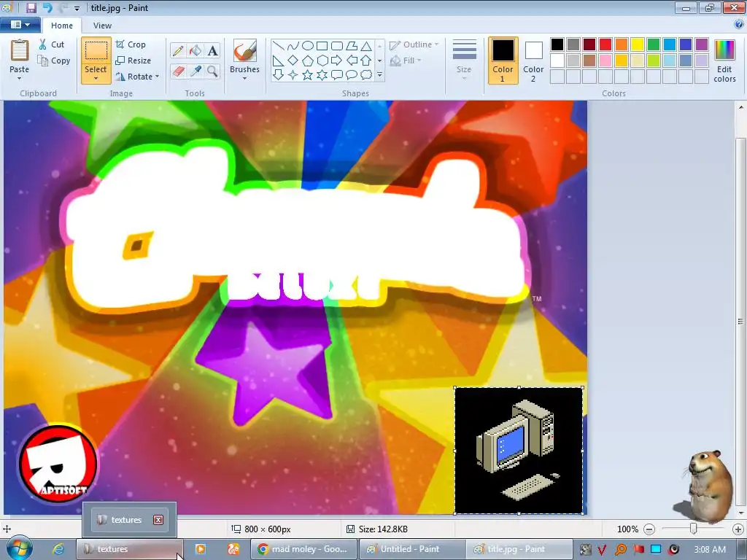Pick the Line shape

click(278, 46)
